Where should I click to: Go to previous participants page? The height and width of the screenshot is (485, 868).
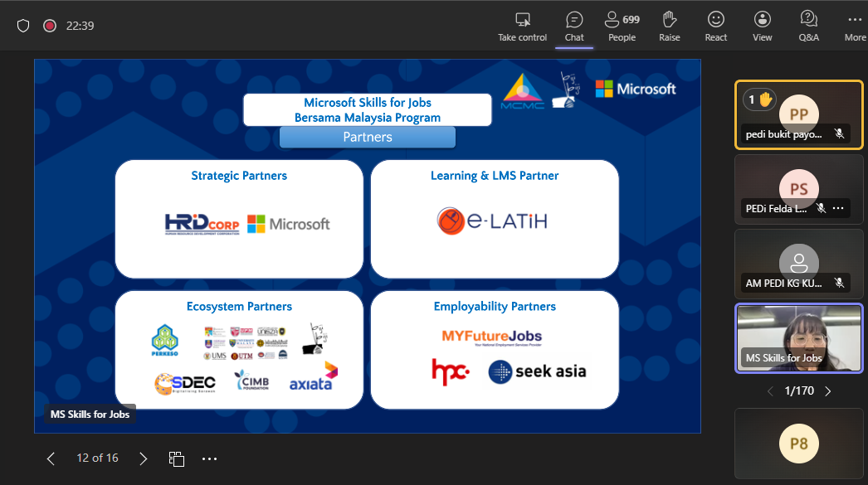pos(770,390)
